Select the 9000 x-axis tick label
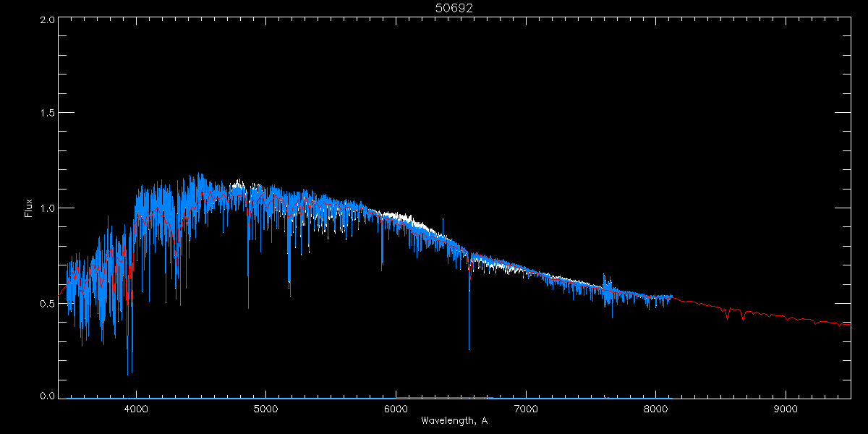 coord(786,408)
